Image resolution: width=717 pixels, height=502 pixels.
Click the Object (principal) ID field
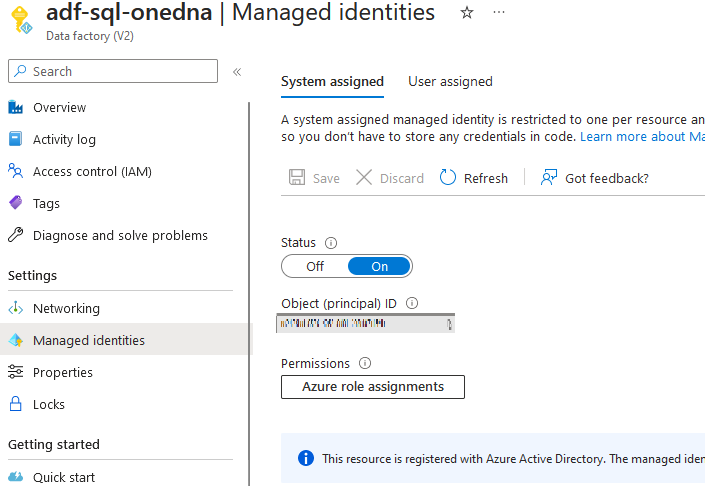(x=365, y=323)
